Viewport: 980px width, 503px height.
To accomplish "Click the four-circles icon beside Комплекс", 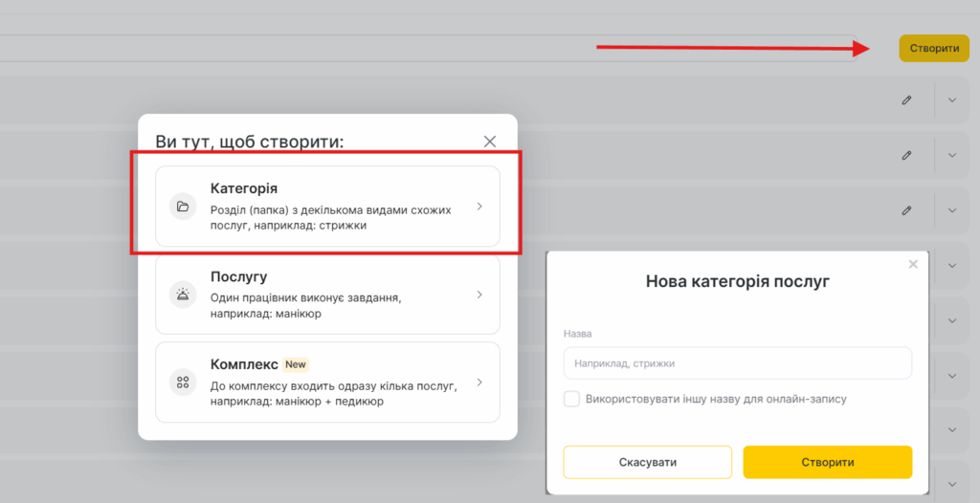I will 182,383.
